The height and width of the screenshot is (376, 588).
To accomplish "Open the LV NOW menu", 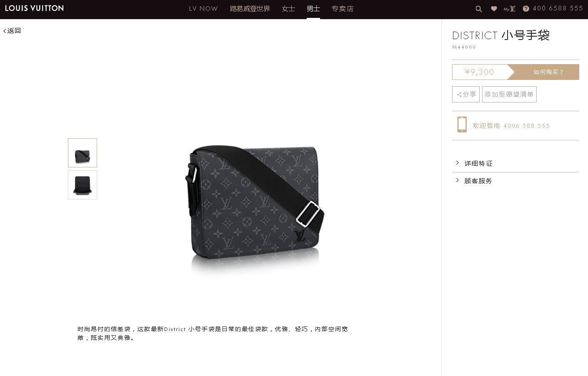I will (203, 9).
